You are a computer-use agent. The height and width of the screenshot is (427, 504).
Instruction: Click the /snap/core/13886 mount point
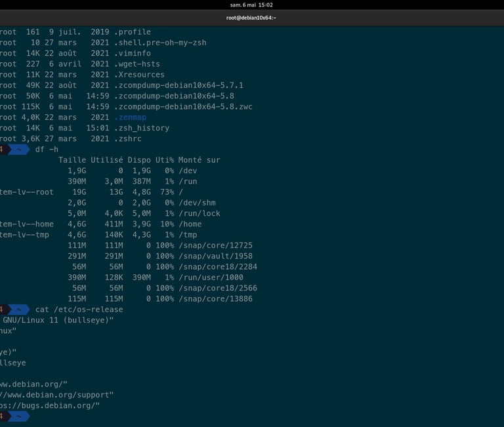215,299
